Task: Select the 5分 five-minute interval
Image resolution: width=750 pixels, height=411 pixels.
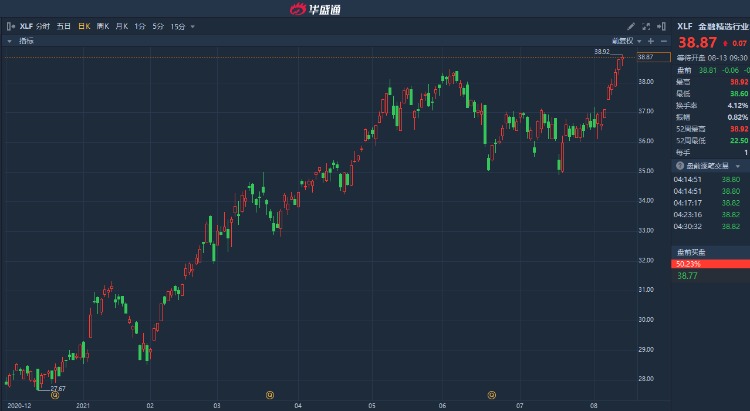Action: (158, 26)
